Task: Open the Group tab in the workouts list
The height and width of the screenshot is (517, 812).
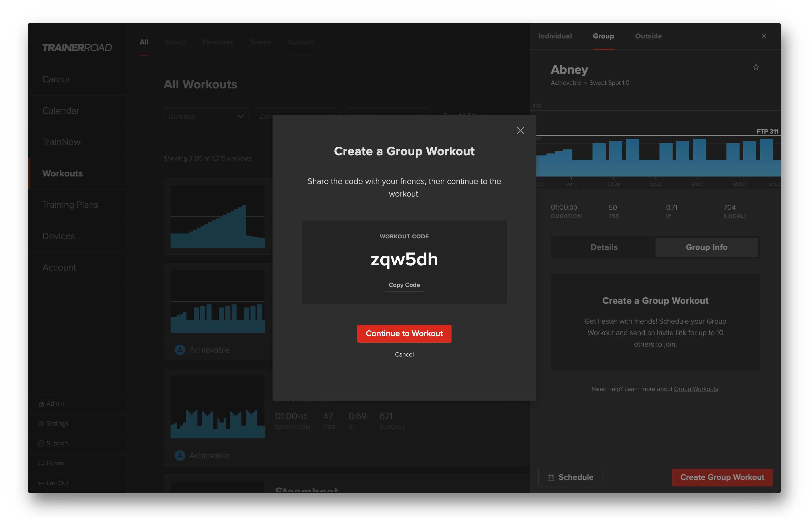Action: click(175, 42)
